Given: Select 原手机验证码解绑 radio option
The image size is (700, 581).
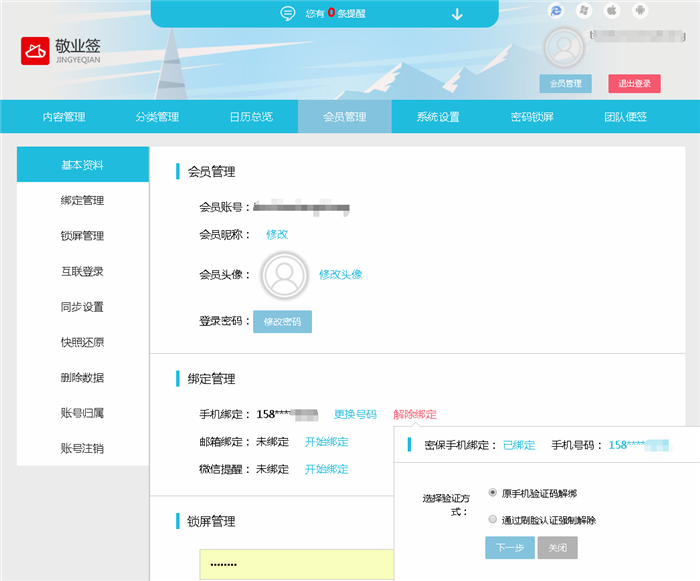Looking at the screenshot, I should click(x=493, y=493).
